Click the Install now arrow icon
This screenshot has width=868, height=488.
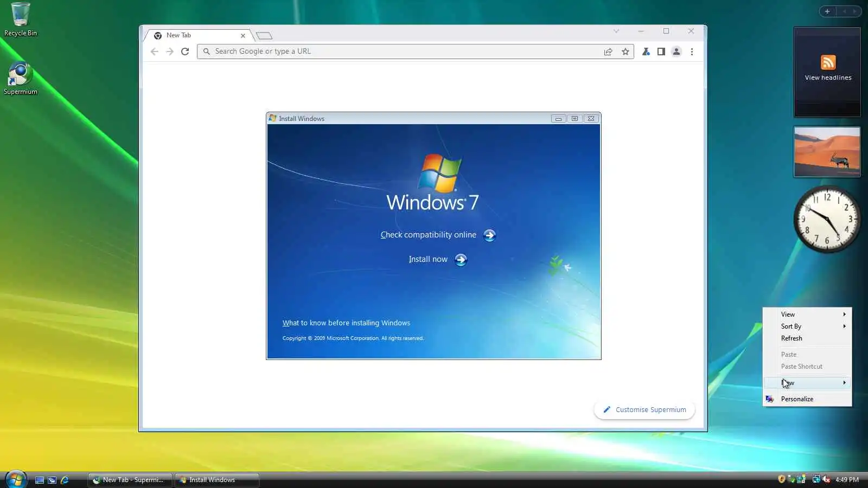[461, 260]
